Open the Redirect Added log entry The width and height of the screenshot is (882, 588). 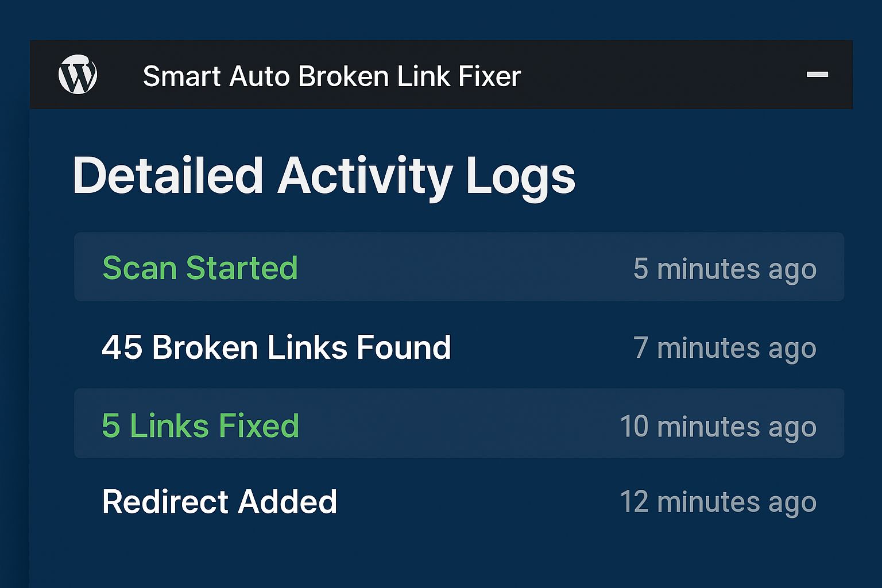219,501
